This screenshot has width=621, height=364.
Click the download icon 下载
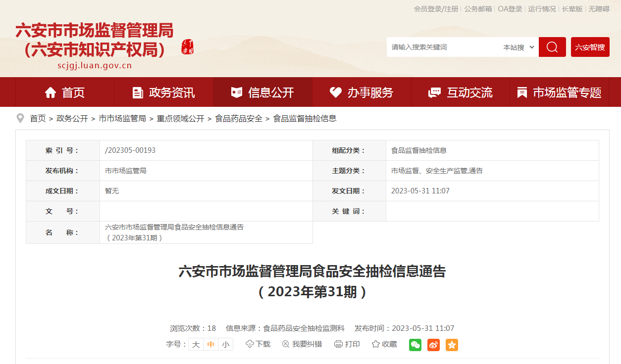click(258, 344)
